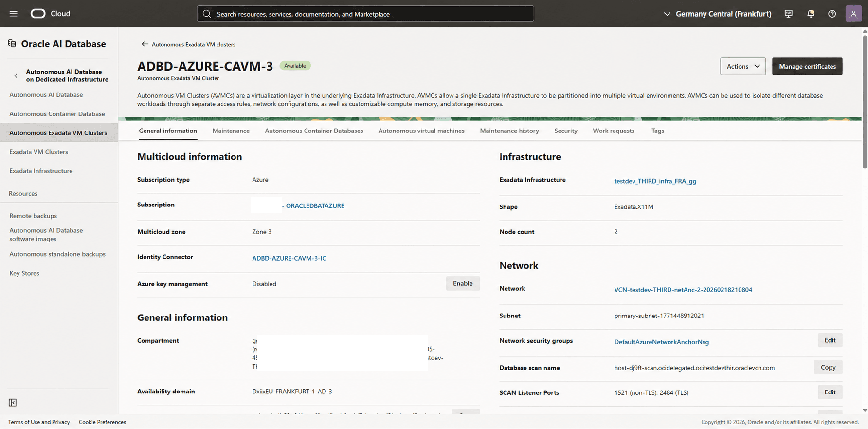This screenshot has height=429, width=868.
Task: Edit SCAN Listener Ports
Action: click(830, 392)
